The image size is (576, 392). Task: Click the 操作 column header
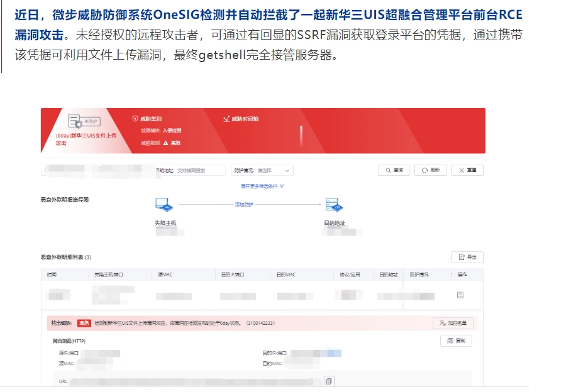coord(462,275)
